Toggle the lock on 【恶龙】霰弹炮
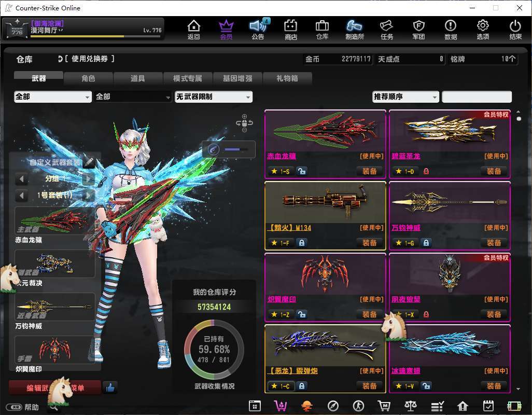This screenshot has height=415, width=532. tap(301, 386)
